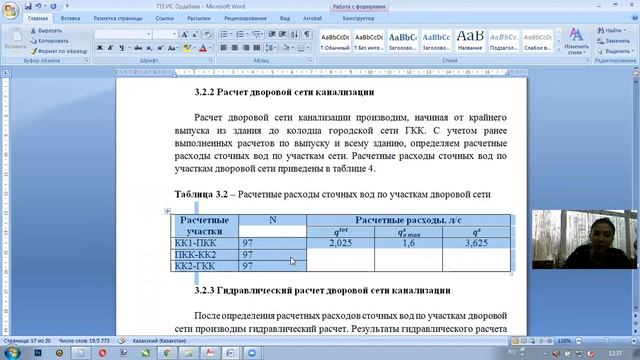This screenshot has height=360, width=640.
Task: Click the Вставить paste button
Action: tap(16, 40)
